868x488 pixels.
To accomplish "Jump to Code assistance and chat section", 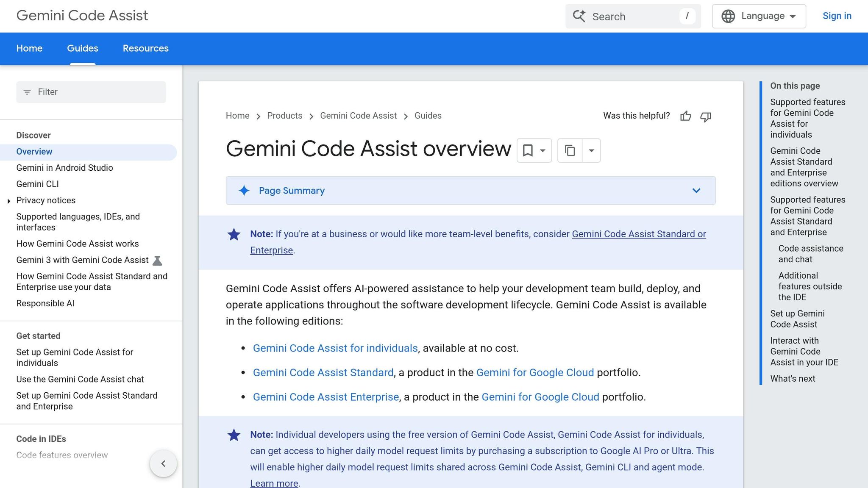I will click(x=811, y=254).
